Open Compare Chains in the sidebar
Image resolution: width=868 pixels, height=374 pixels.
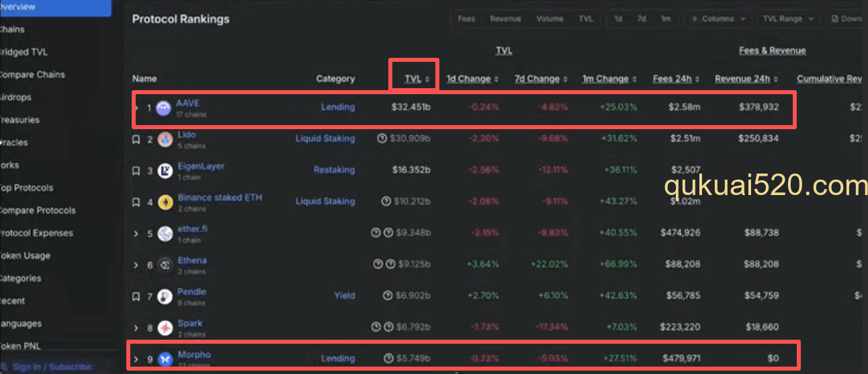pos(32,75)
